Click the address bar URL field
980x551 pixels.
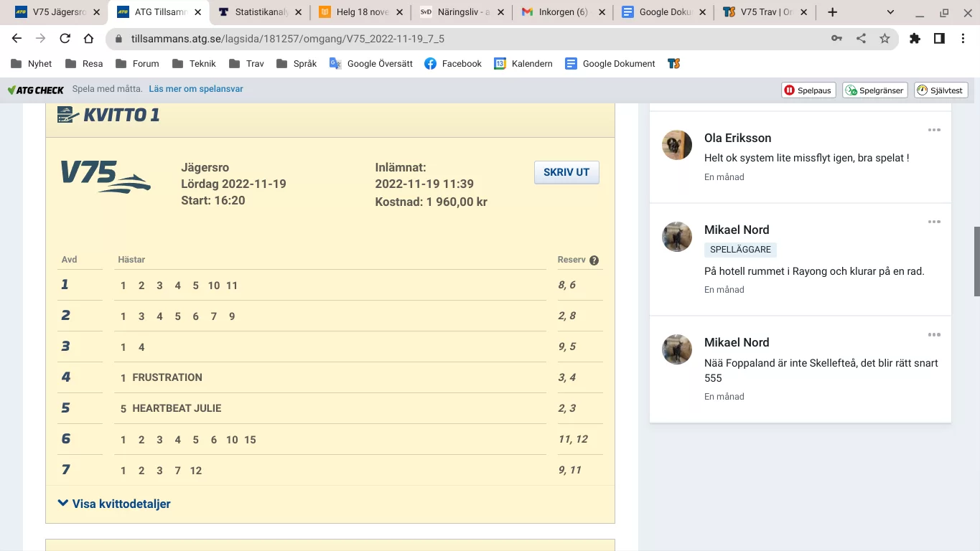pyautogui.click(x=467, y=39)
